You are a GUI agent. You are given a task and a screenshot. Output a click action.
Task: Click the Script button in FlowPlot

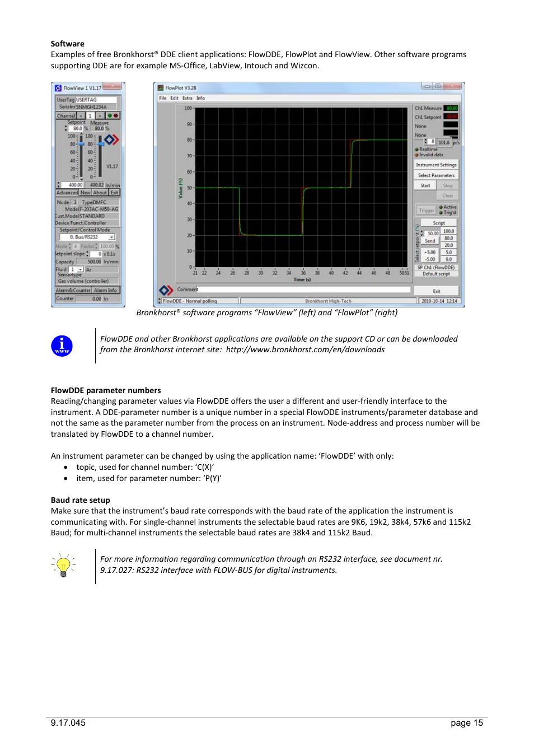point(439,223)
